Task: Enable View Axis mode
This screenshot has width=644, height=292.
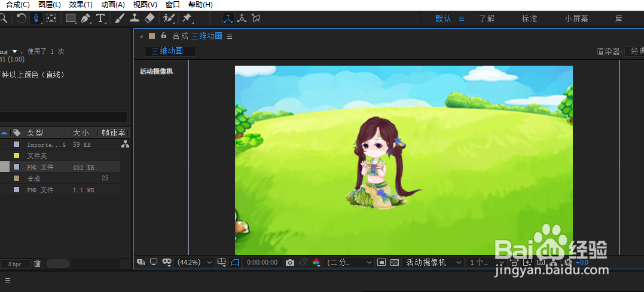Action: [x=256, y=19]
